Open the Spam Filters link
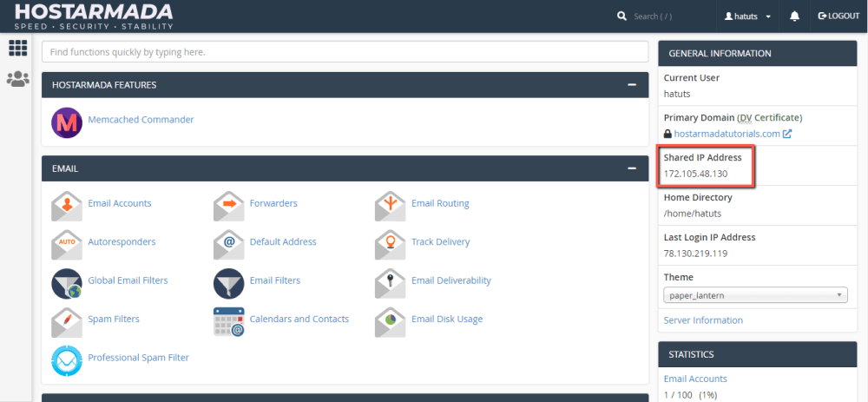This screenshot has height=402, width=868. (114, 320)
